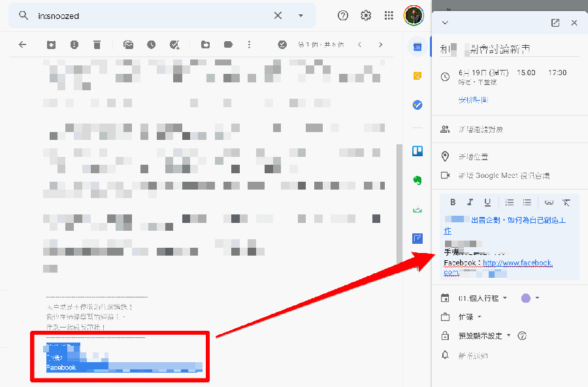Open the Google apps grid
Image resolution: width=588 pixels, height=387 pixels.
click(389, 16)
